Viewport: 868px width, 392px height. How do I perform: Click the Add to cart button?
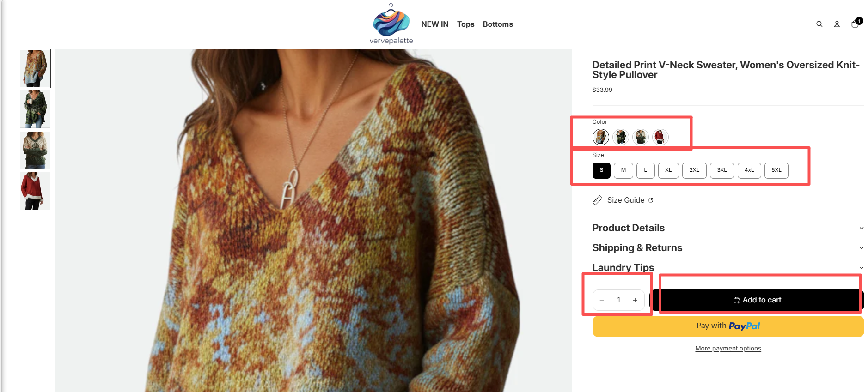click(757, 300)
